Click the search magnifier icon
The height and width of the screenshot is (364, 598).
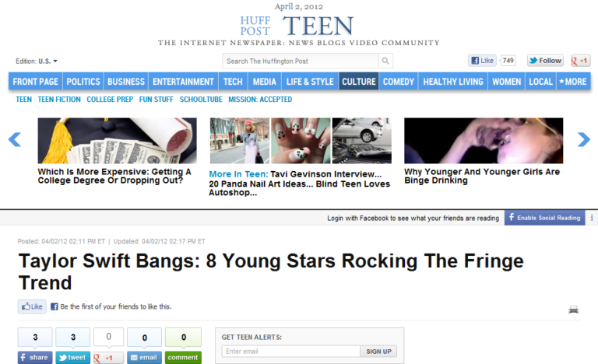385,61
